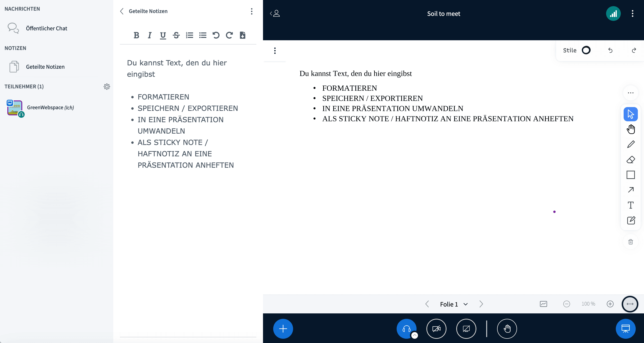Choose the hand pan tool
Image resolution: width=644 pixels, height=343 pixels.
point(630,129)
